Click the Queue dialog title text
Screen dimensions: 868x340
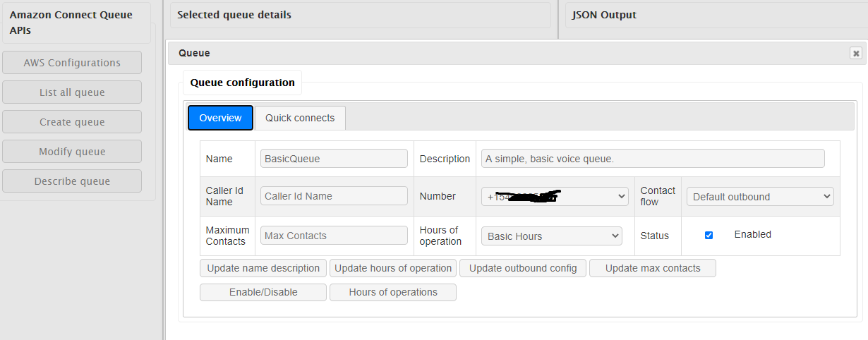(194, 53)
